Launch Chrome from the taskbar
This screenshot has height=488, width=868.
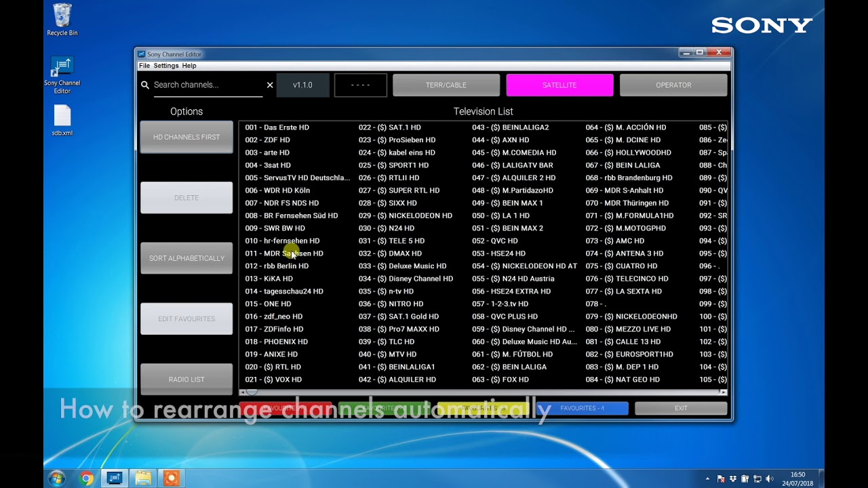86,479
